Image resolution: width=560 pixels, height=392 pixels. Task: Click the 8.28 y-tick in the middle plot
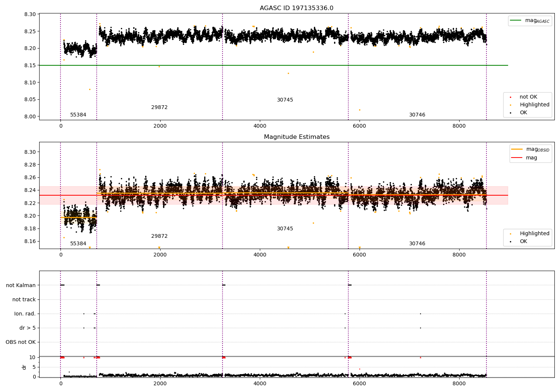30,165
